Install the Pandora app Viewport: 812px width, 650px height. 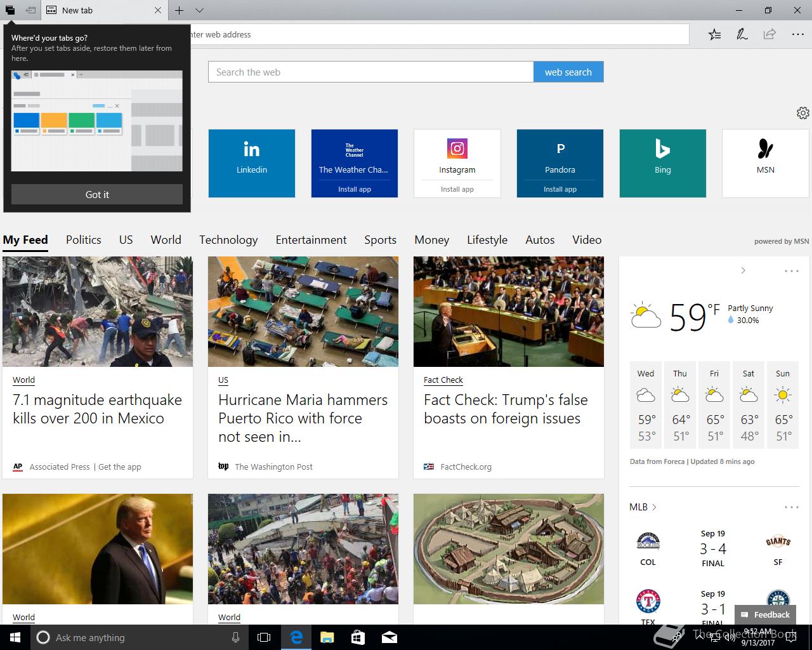[x=560, y=189]
